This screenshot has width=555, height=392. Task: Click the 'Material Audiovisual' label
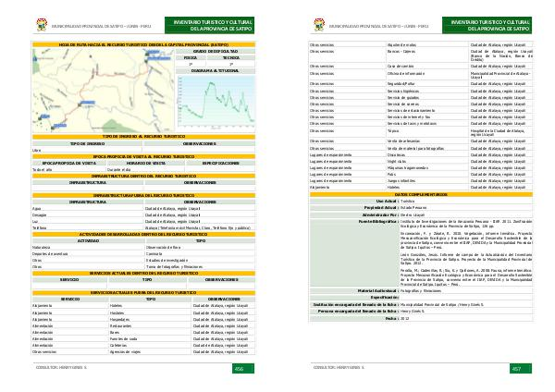point(377,291)
